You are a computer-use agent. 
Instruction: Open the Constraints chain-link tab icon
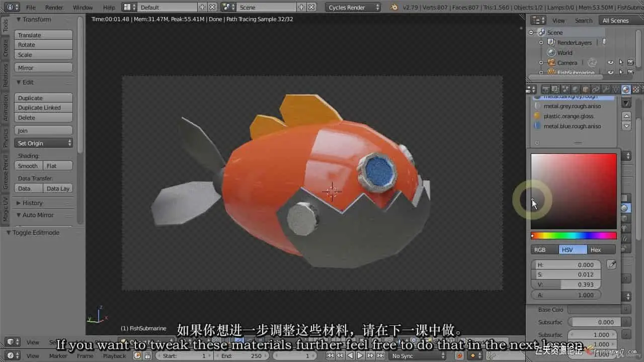point(596,89)
